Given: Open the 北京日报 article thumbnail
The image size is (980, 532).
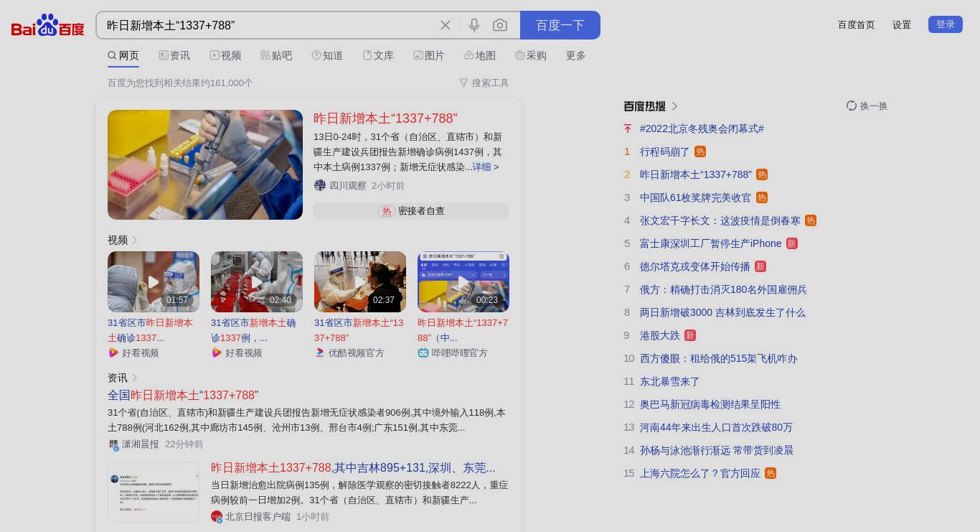Looking at the screenshot, I should click(x=154, y=492).
